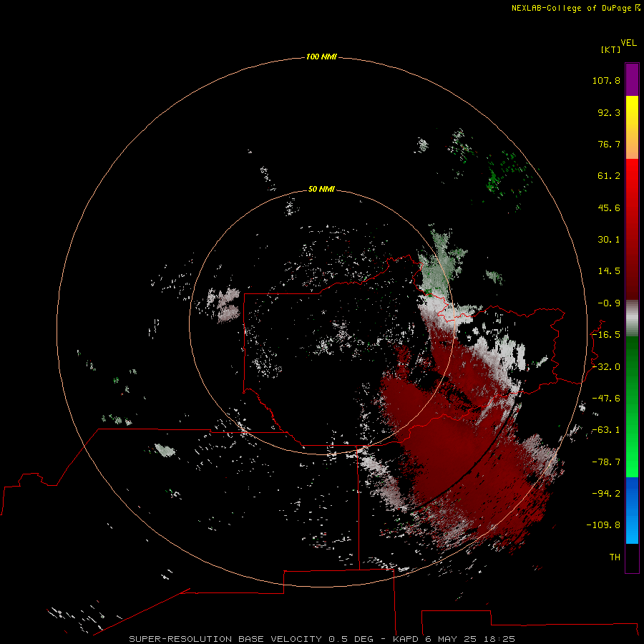Click the 50 NMI range ring label
644x644 pixels.
(x=321, y=189)
